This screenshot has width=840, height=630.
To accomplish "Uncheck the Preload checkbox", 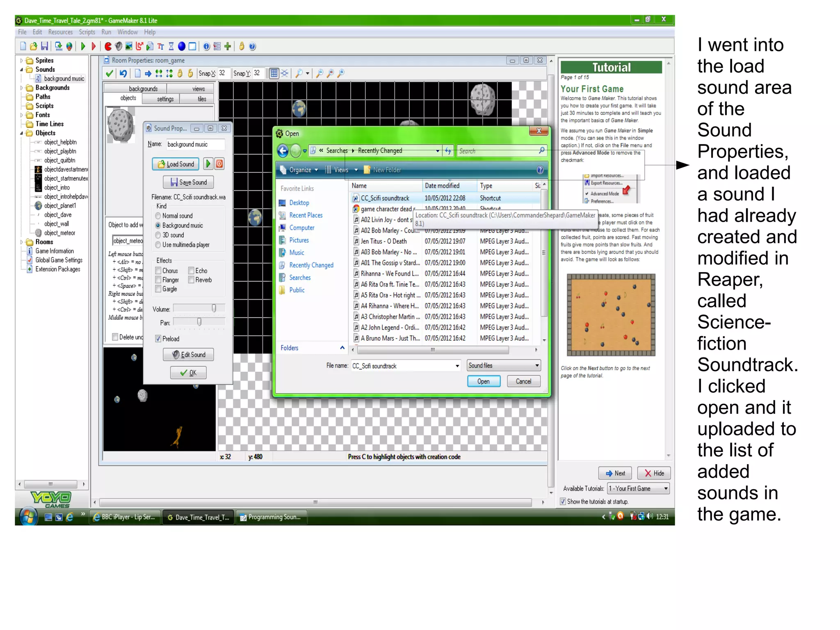I will (x=158, y=339).
